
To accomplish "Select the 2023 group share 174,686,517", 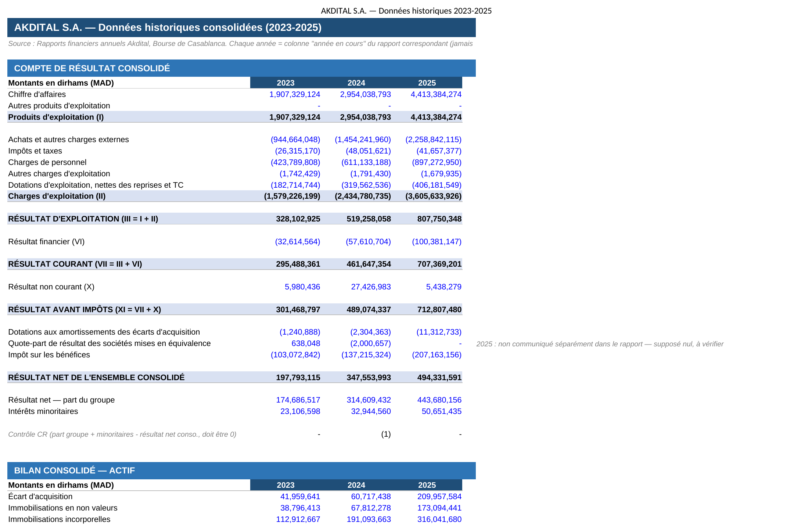I will pyautogui.click(x=298, y=400).
